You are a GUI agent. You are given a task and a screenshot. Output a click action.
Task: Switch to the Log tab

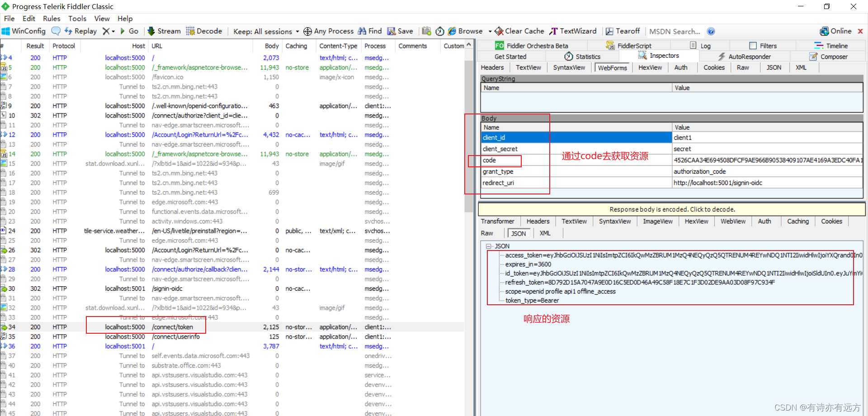[x=700, y=46]
